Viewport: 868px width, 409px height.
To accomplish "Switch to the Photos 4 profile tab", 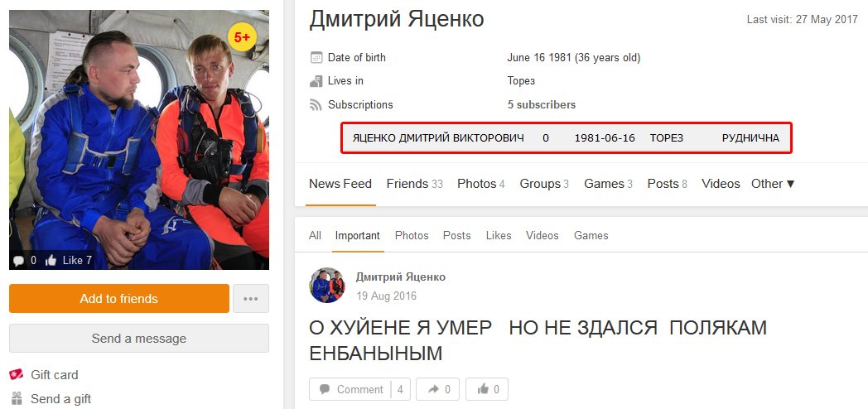I will [481, 184].
